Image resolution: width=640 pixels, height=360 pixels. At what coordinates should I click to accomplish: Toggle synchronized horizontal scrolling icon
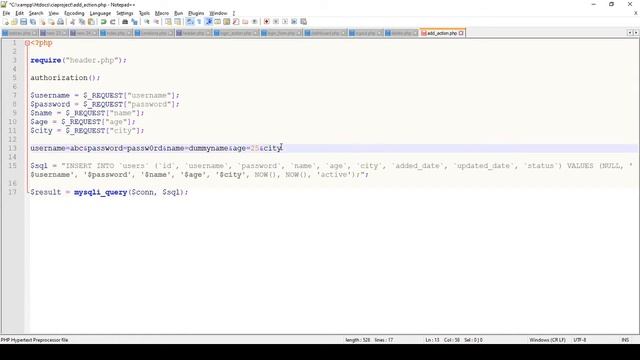point(178,22)
